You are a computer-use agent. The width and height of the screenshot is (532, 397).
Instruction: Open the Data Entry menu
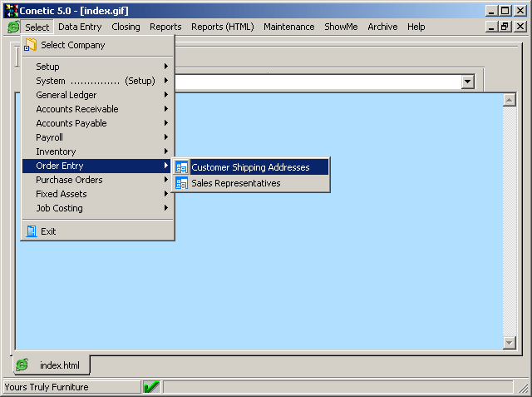[80, 27]
